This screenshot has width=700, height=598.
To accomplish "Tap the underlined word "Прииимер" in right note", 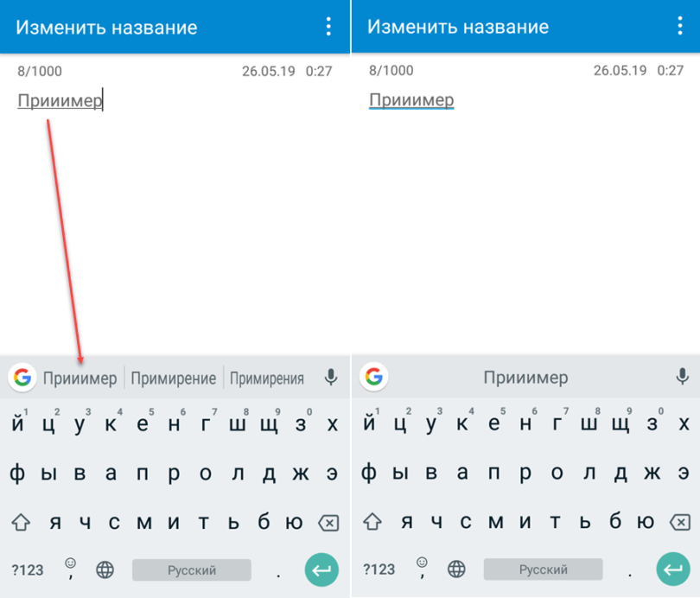I will tap(411, 100).
